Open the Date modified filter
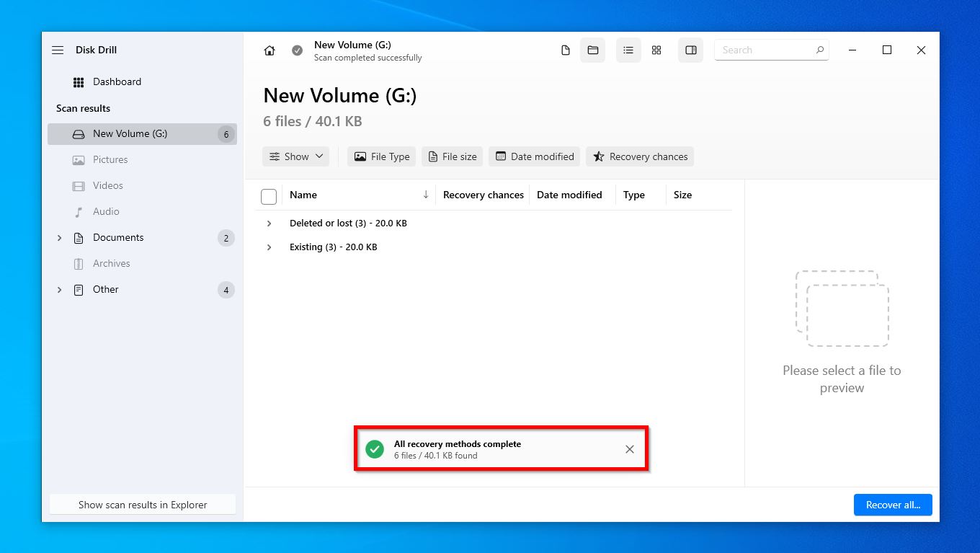 click(534, 156)
